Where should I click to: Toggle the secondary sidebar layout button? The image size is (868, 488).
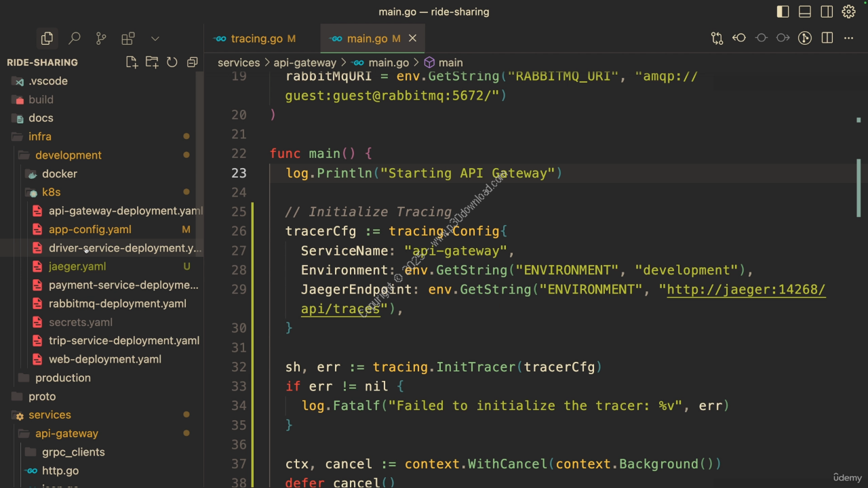(827, 12)
